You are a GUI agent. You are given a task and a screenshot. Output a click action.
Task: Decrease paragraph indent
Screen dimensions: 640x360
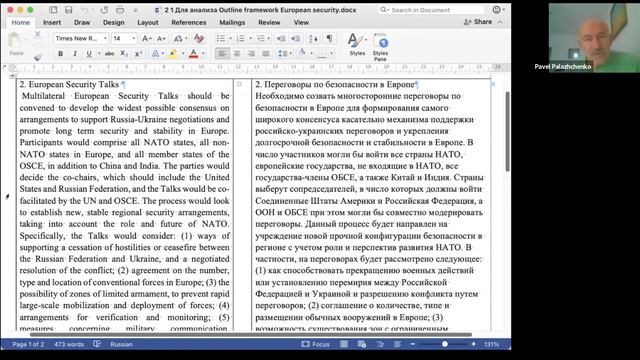coord(281,39)
